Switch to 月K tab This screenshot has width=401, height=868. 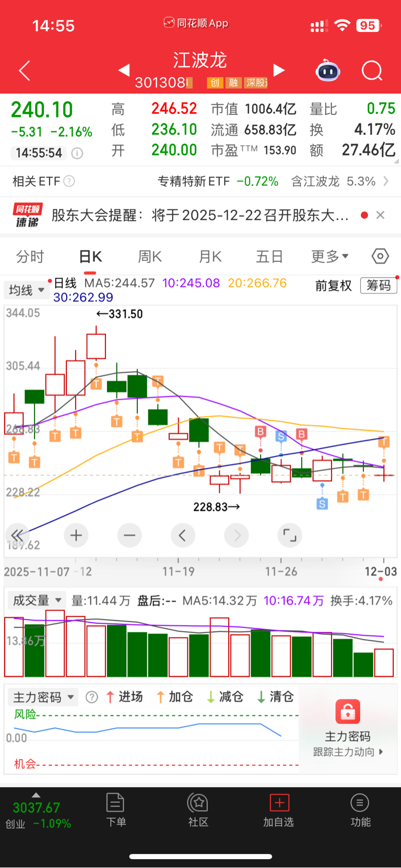(210, 257)
